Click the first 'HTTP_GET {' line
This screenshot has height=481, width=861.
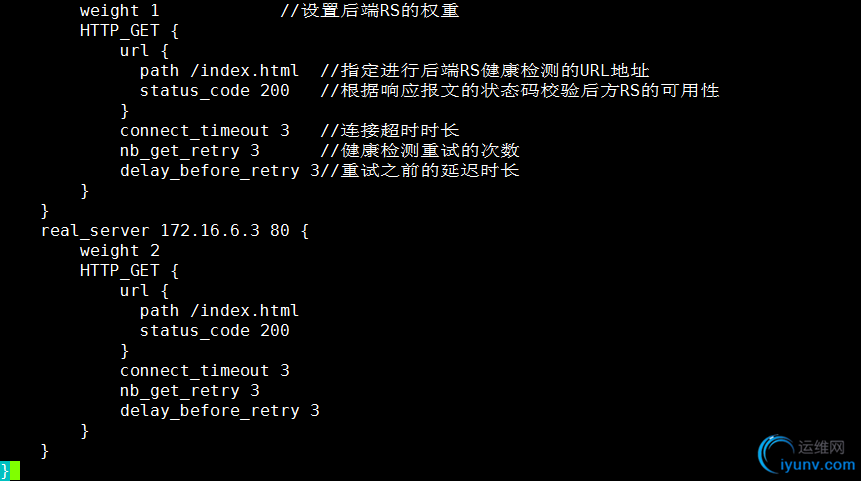pos(130,31)
